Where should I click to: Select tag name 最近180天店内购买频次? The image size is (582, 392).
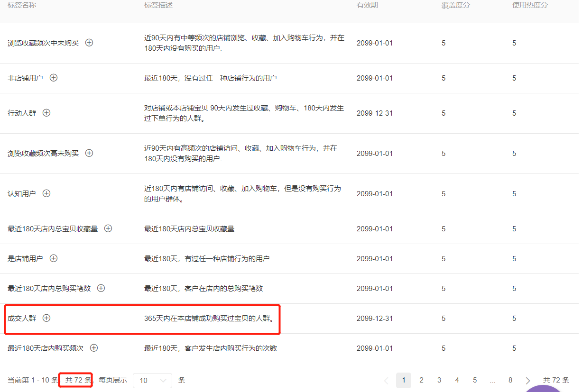[x=46, y=348]
